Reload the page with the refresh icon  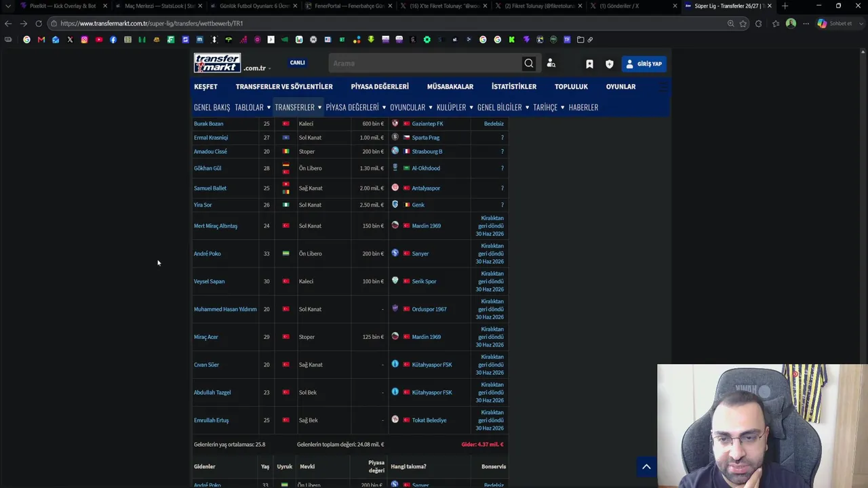click(39, 23)
